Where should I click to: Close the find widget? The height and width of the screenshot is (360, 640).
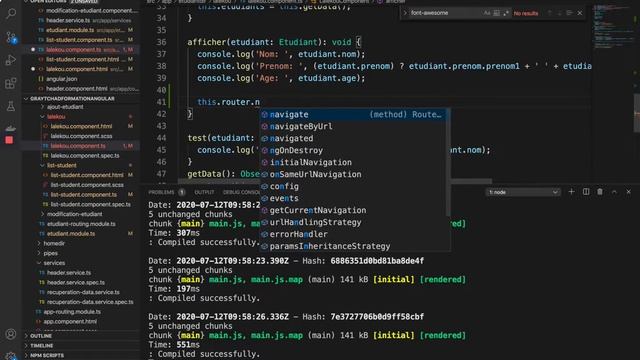click(x=580, y=13)
